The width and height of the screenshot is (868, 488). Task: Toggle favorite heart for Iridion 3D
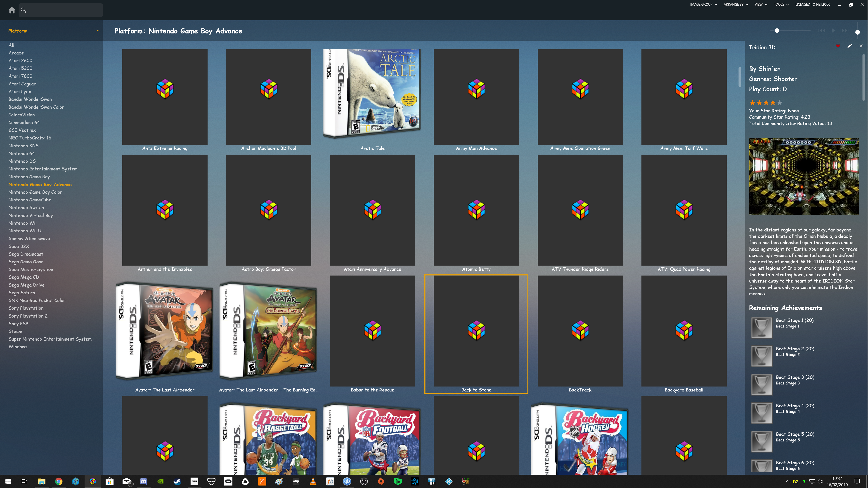[838, 46]
